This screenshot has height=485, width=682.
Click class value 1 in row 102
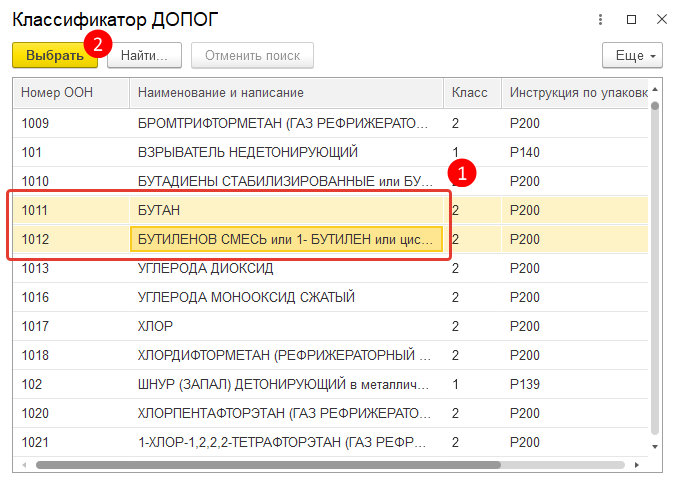(472, 384)
